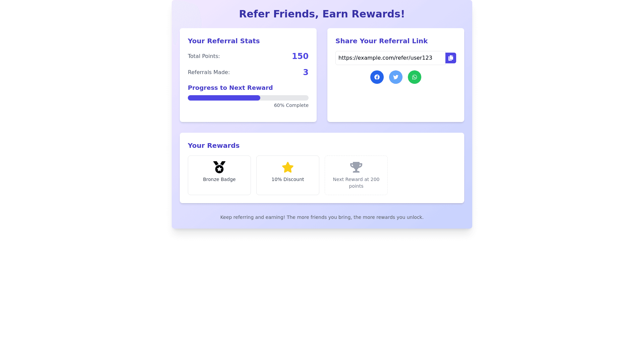This screenshot has width=644, height=362.
Task: Share referral link via WhatsApp
Action: pyautogui.click(x=414, y=77)
